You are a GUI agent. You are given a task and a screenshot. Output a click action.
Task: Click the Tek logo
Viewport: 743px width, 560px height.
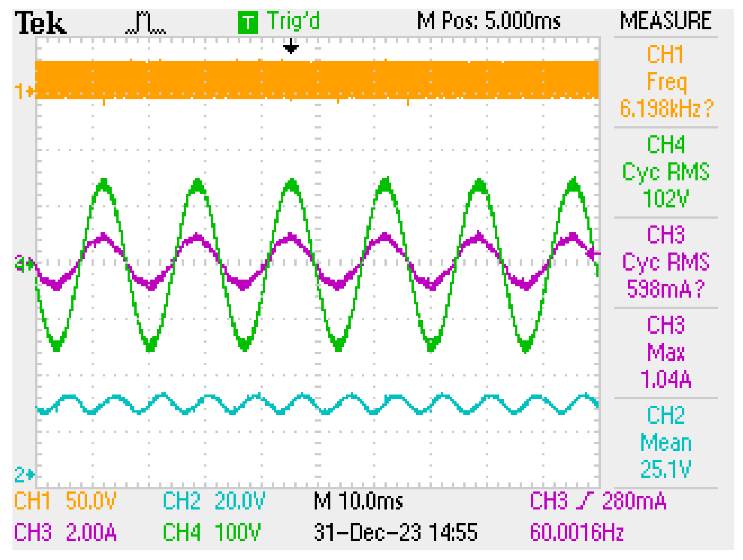click(40, 23)
